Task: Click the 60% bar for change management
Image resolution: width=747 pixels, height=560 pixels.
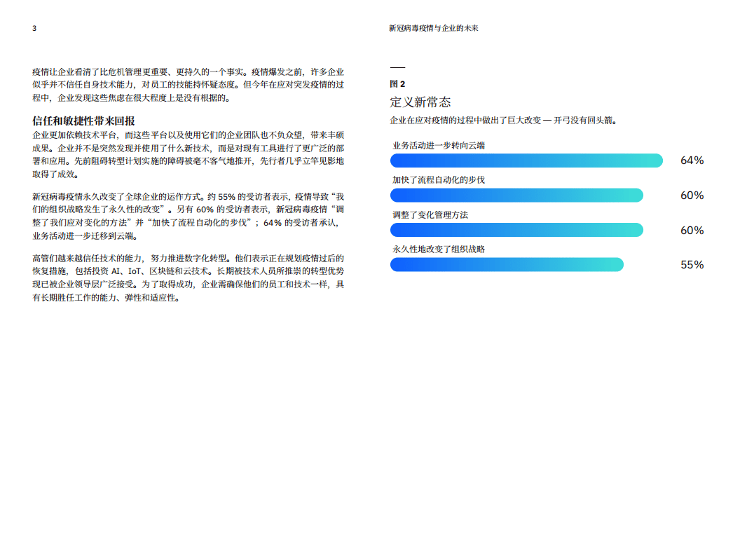Action: point(516,229)
